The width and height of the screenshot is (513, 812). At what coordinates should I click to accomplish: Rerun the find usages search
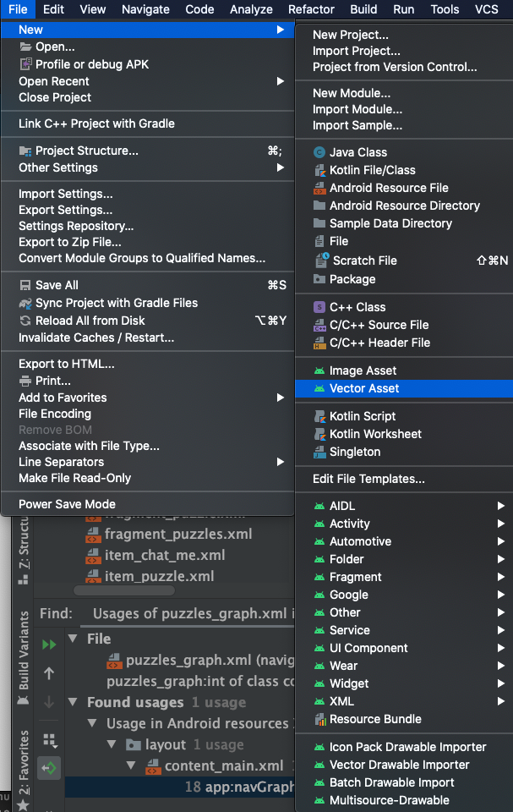tap(49, 645)
